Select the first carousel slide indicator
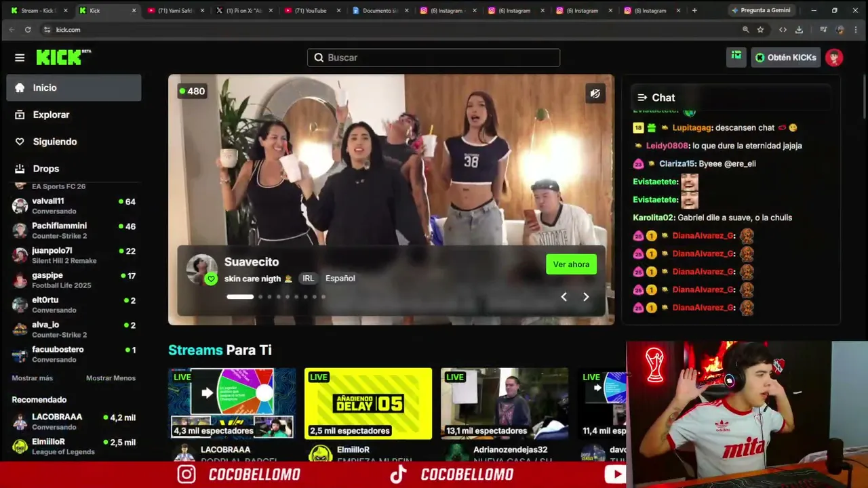Screen dimensions: 868x488 click(x=240, y=297)
